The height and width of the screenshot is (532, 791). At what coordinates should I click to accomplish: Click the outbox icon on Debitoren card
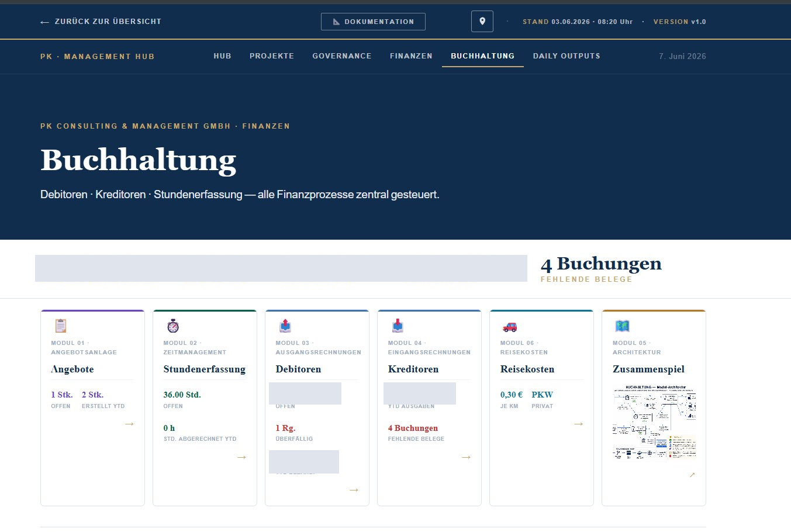coord(285,326)
